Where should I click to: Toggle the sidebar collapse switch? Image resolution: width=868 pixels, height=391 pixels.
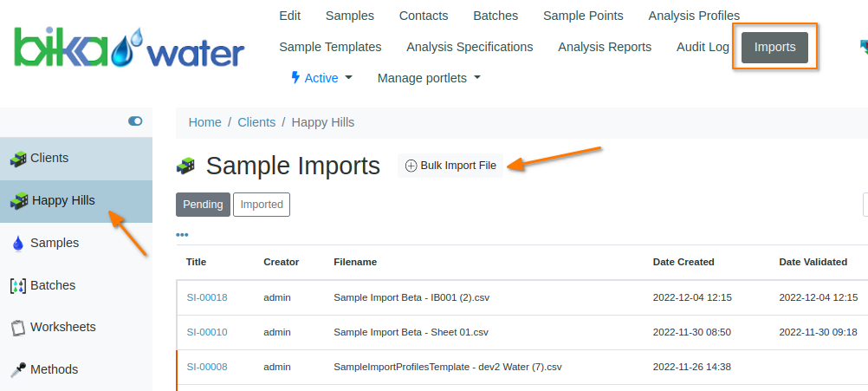point(135,121)
